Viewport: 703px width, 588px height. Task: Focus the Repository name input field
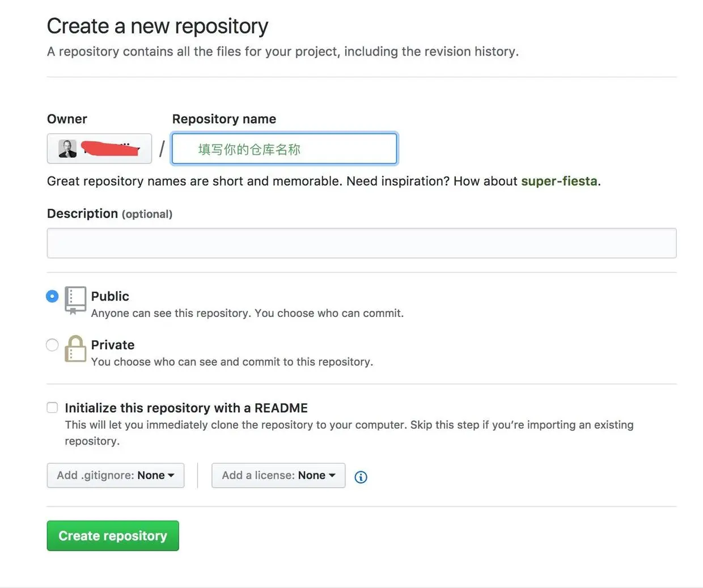(x=285, y=149)
